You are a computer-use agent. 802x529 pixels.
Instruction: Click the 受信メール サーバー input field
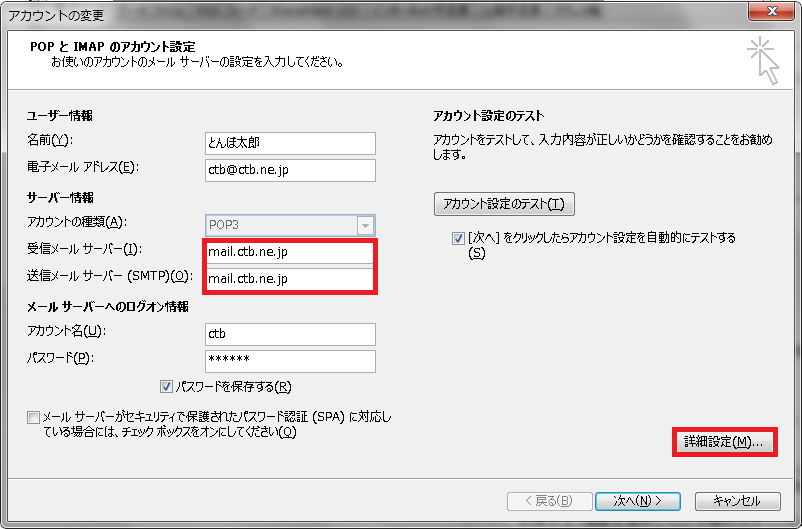(x=290, y=252)
